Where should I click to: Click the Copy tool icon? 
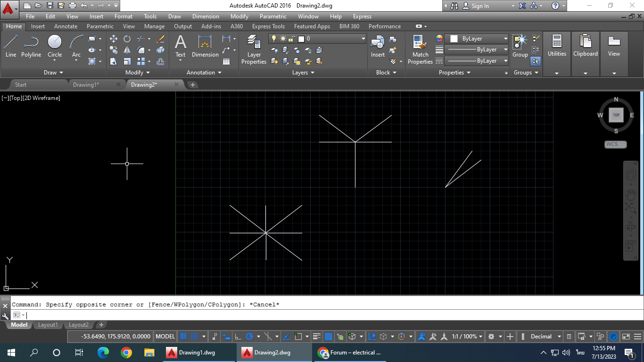(114, 50)
